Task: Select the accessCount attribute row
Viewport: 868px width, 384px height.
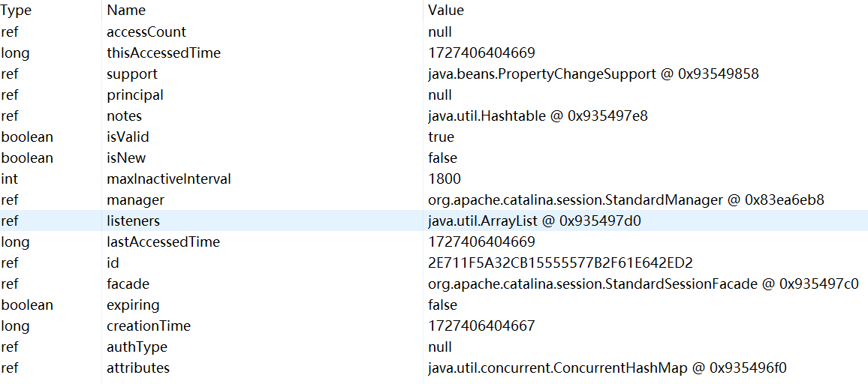Action: [x=146, y=32]
